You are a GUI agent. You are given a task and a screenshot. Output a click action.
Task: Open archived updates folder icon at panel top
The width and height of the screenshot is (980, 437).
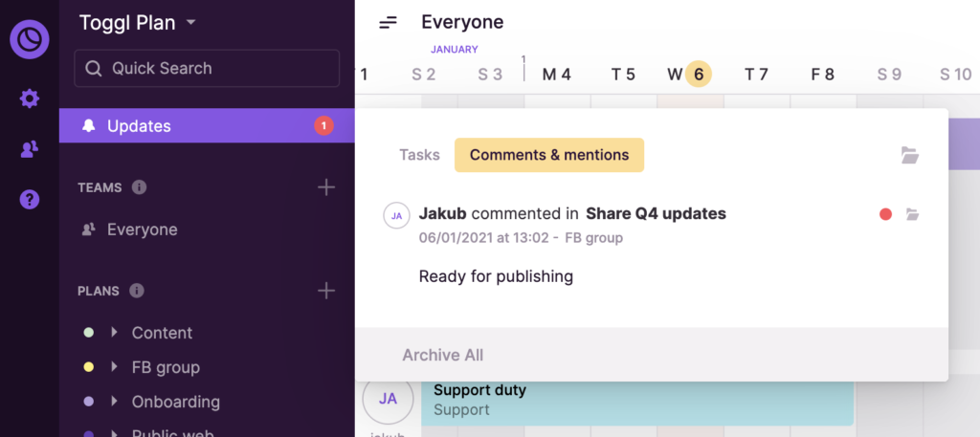(909, 155)
